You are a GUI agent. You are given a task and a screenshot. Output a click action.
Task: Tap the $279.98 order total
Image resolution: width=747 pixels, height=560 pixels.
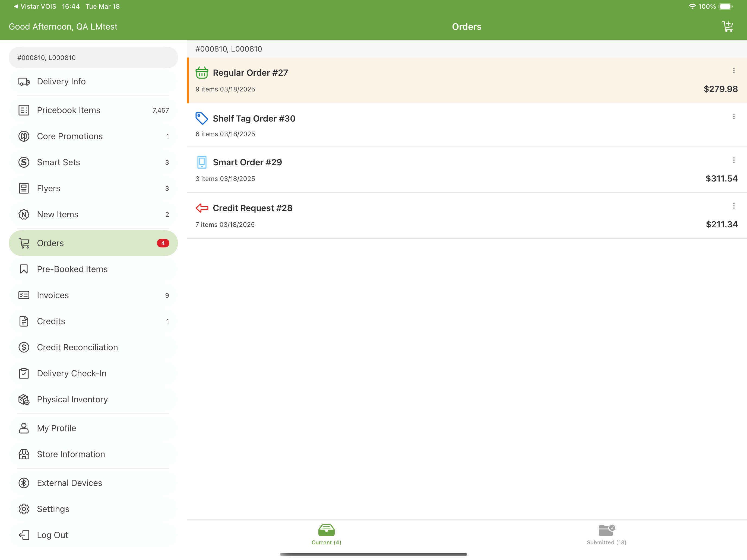pos(720,89)
